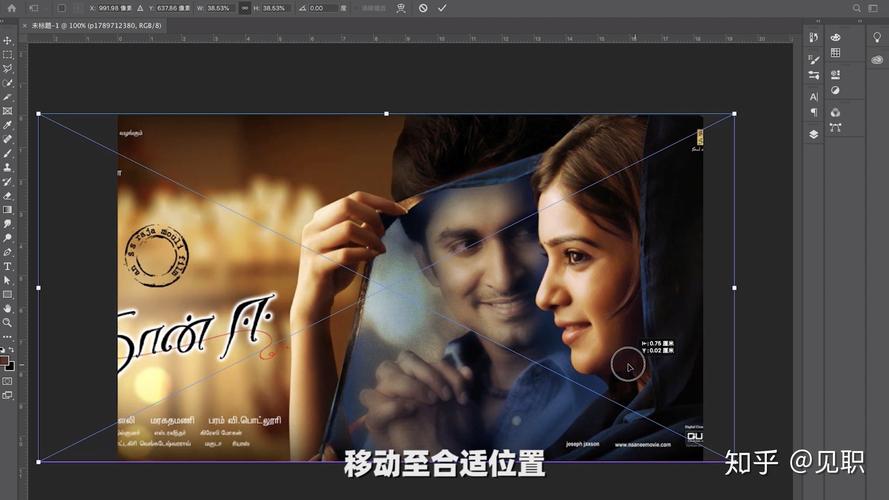
Task: Click the foreground color swatch
Action: [5, 359]
